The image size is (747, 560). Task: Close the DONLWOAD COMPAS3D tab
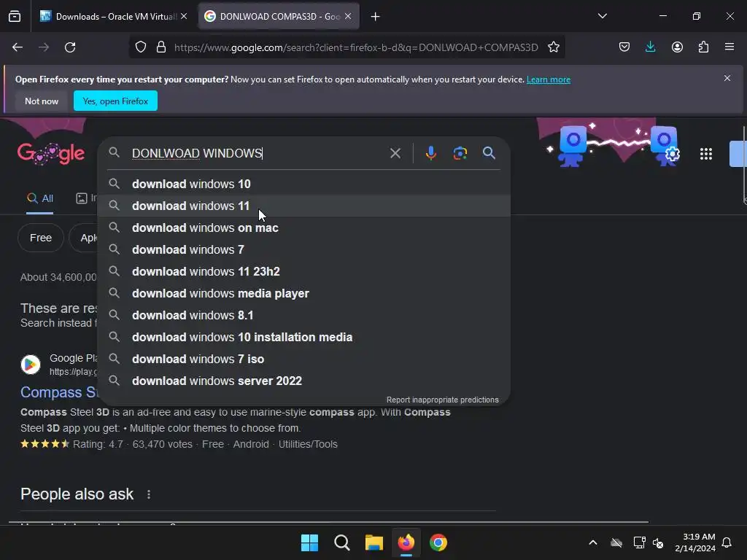(x=348, y=16)
